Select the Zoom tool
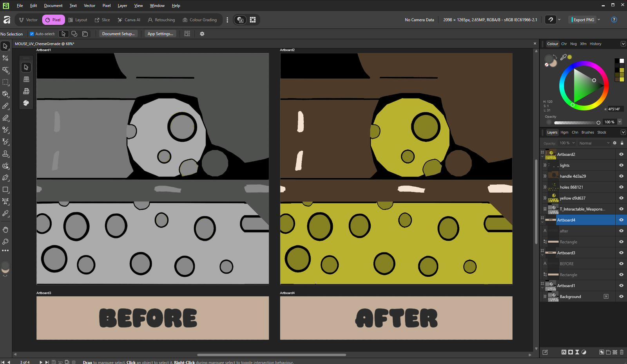 [x=5, y=241]
